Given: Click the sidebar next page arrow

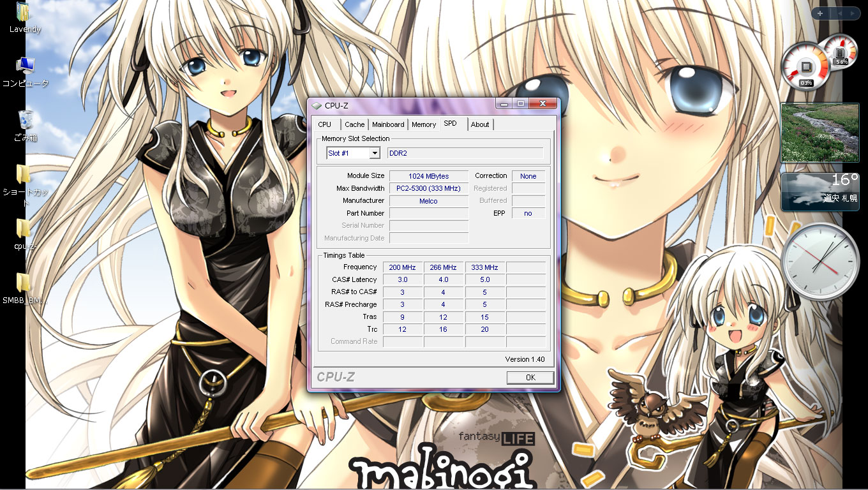Looking at the screenshot, I should coord(851,13).
